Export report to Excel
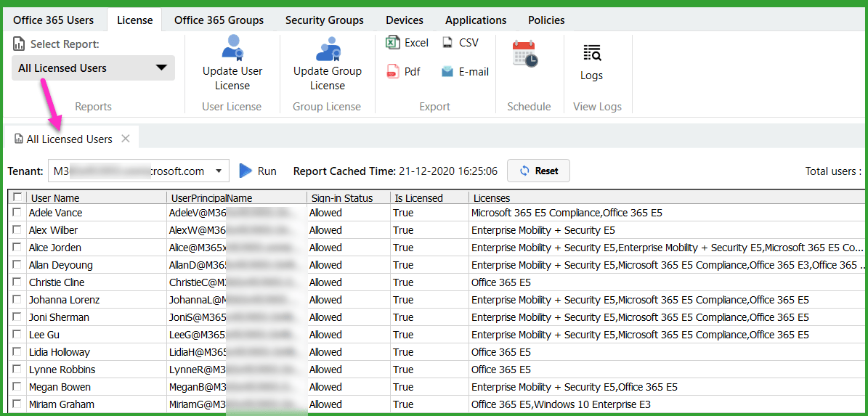Viewport: 868px width, 416px height. coord(407,43)
